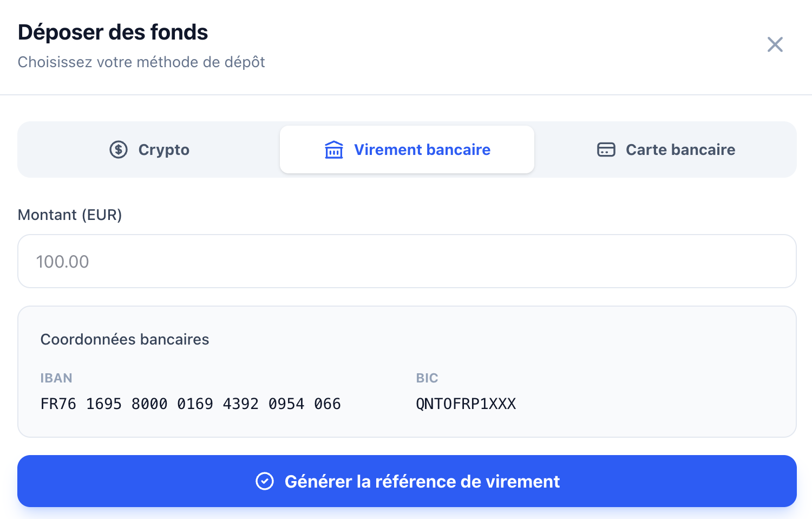The height and width of the screenshot is (519, 812).
Task: Click the BIC field label
Action: coord(427,378)
